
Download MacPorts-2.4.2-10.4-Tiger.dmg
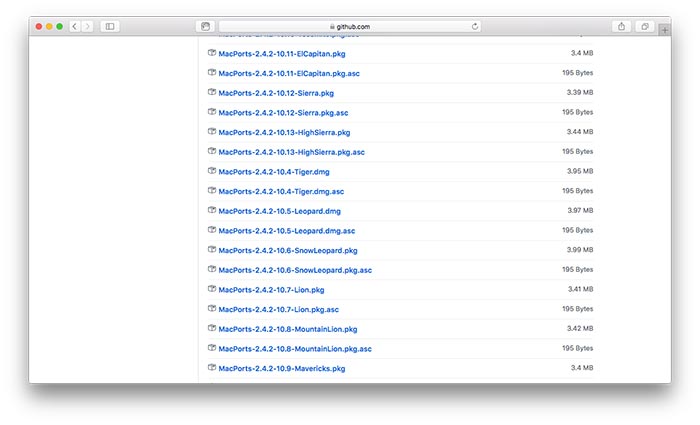click(x=274, y=172)
